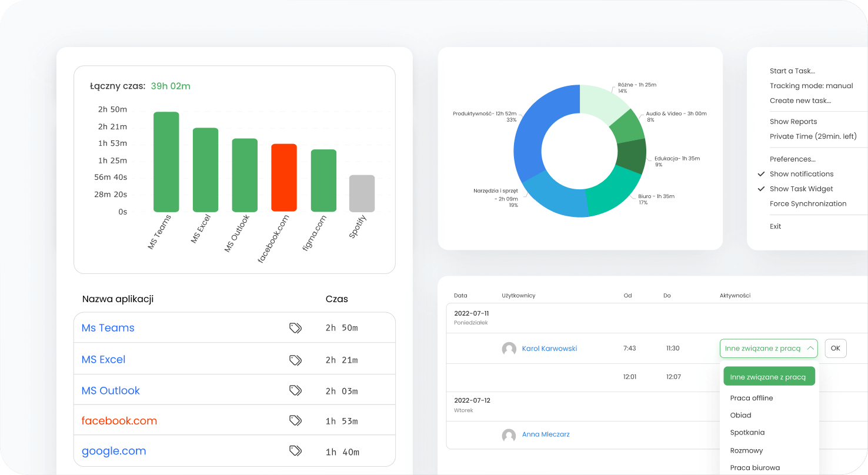The height and width of the screenshot is (475, 868).
Task: Click the red facebook.com bar in chart
Action: click(x=284, y=178)
